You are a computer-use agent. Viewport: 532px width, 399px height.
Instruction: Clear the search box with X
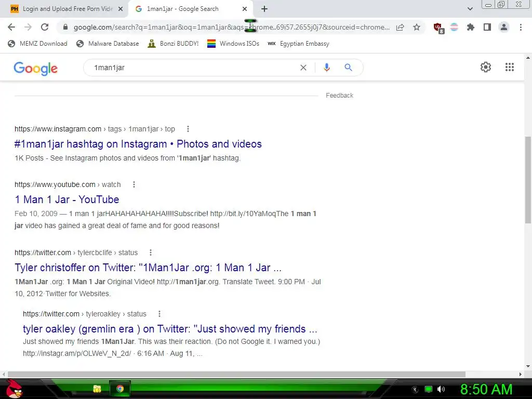pos(303,68)
